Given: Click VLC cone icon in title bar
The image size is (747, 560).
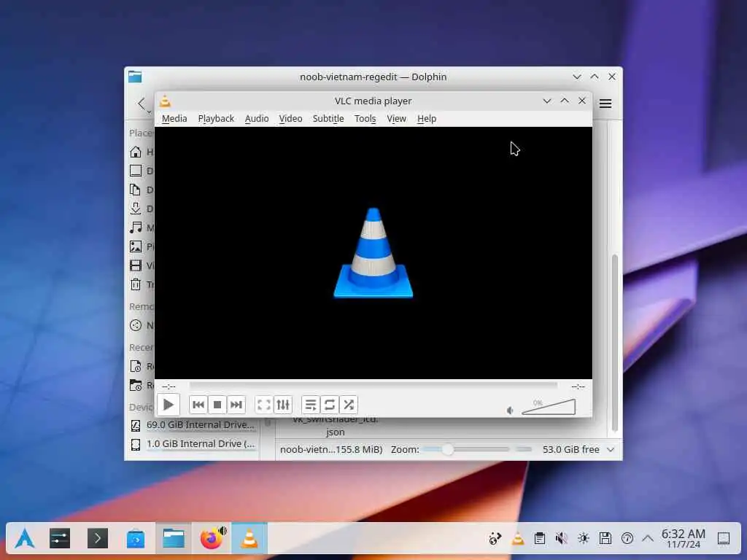Looking at the screenshot, I should [x=166, y=101].
